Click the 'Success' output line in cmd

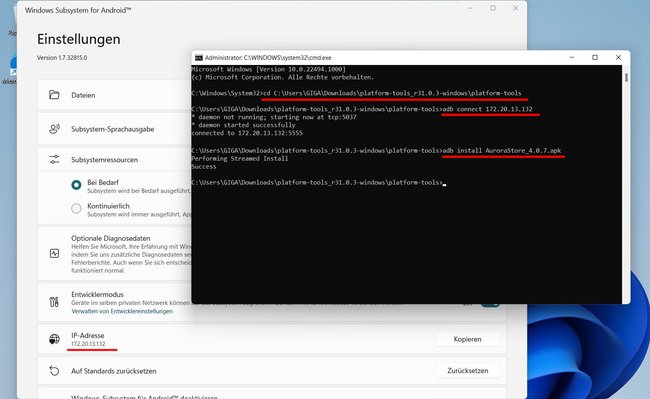click(204, 167)
